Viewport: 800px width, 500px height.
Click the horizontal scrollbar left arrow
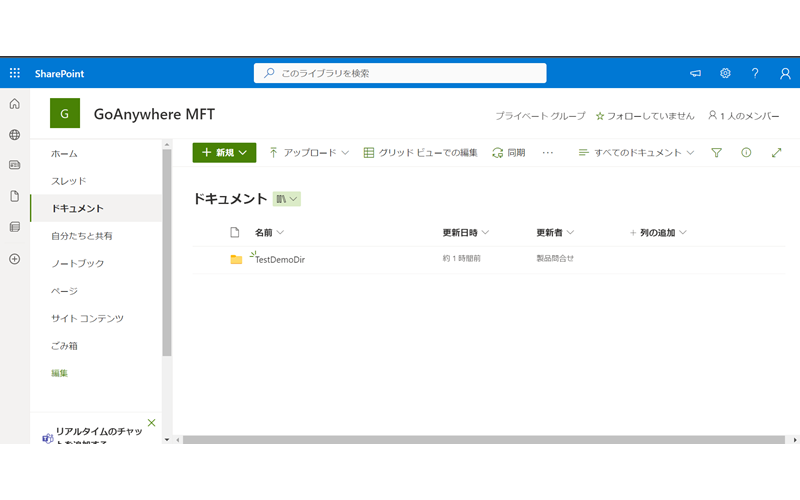click(x=178, y=440)
